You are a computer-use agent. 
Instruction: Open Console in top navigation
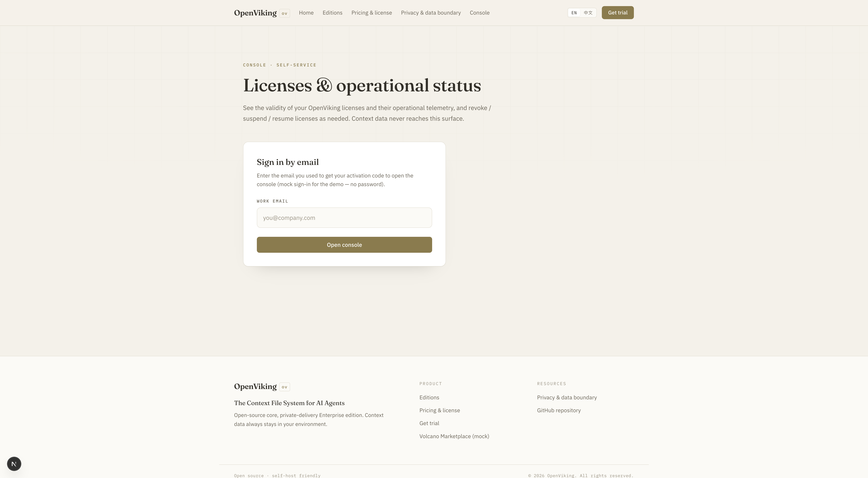[x=479, y=13]
